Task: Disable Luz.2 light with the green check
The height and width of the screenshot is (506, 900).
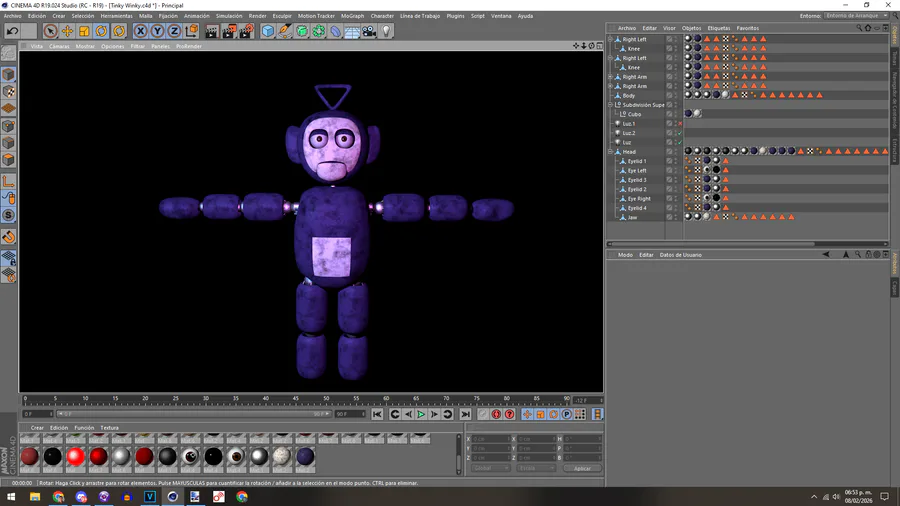Action: point(680,133)
